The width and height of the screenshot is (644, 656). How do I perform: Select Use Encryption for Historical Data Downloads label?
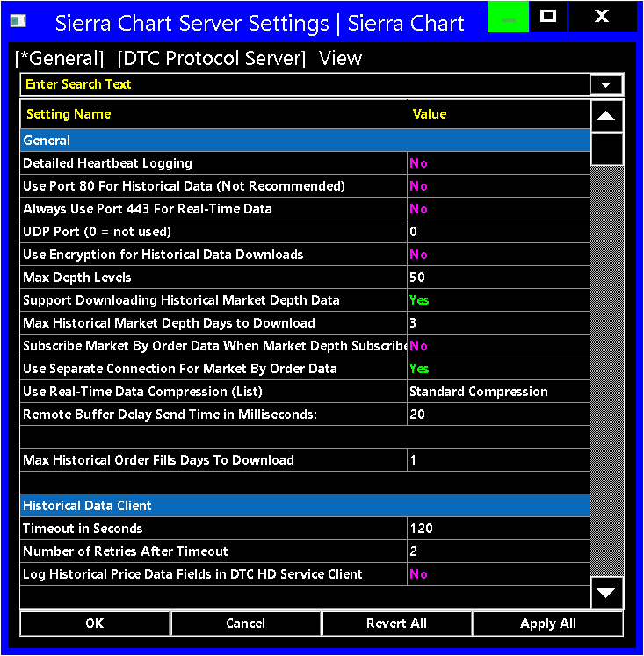point(163,255)
